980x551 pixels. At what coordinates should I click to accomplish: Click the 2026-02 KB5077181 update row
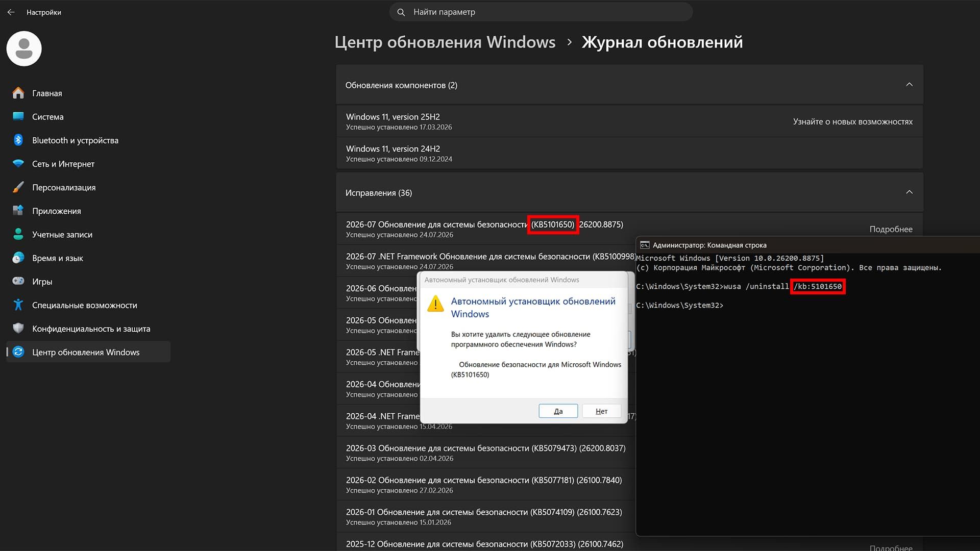[x=486, y=485]
